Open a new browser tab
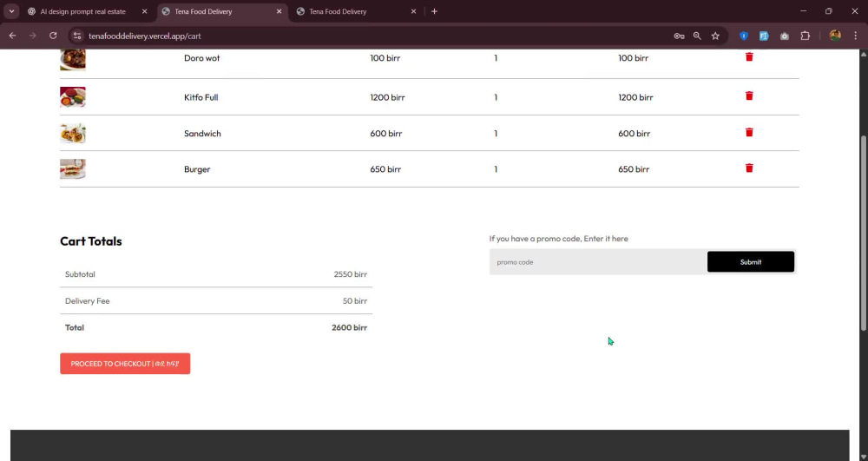The image size is (868, 461). coord(434,11)
